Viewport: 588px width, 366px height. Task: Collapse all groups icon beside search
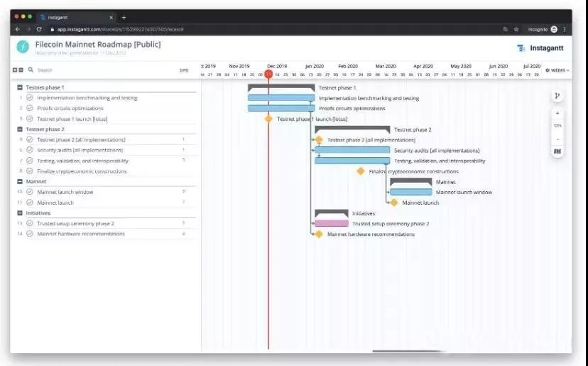(x=21, y=70)
